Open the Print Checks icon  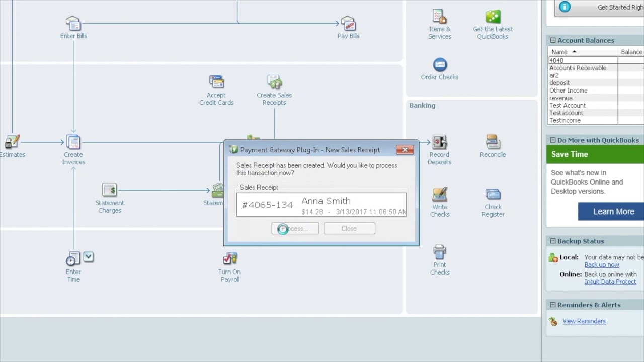[x=440, y=252]
